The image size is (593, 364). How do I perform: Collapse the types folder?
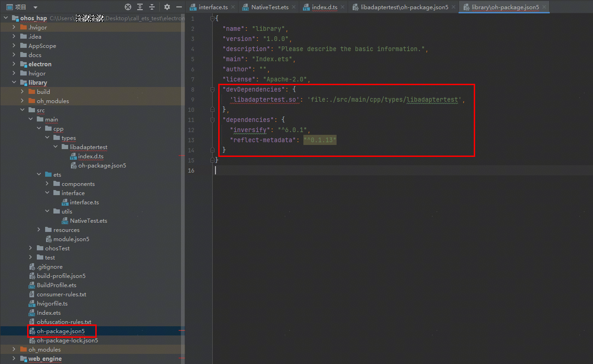point(47,138)
